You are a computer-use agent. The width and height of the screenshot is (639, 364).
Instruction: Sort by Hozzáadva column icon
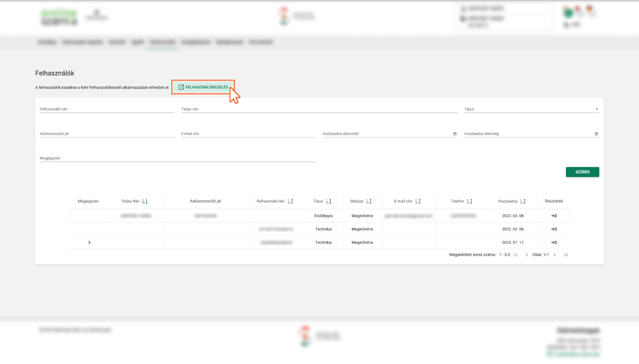pyautogui.click(x=523, y=201)
